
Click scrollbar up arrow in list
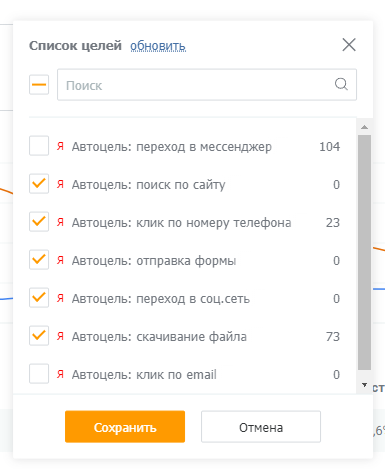pyautogui.click(x=364, y=127)
